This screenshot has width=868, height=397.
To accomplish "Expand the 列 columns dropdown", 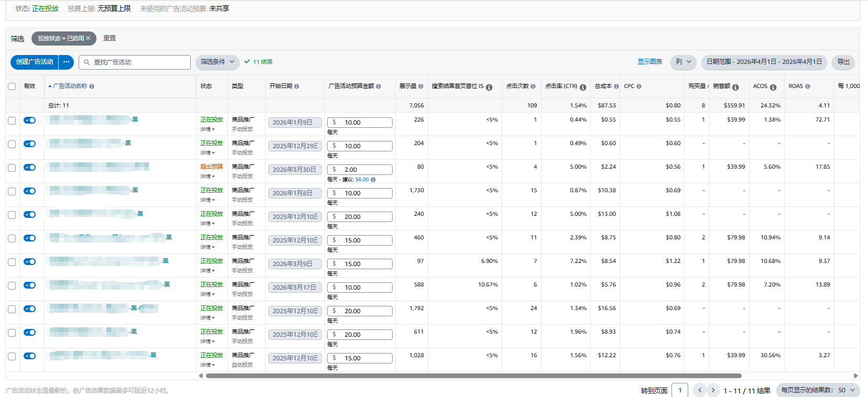I will pyautogui.click(x=683, y=62).
